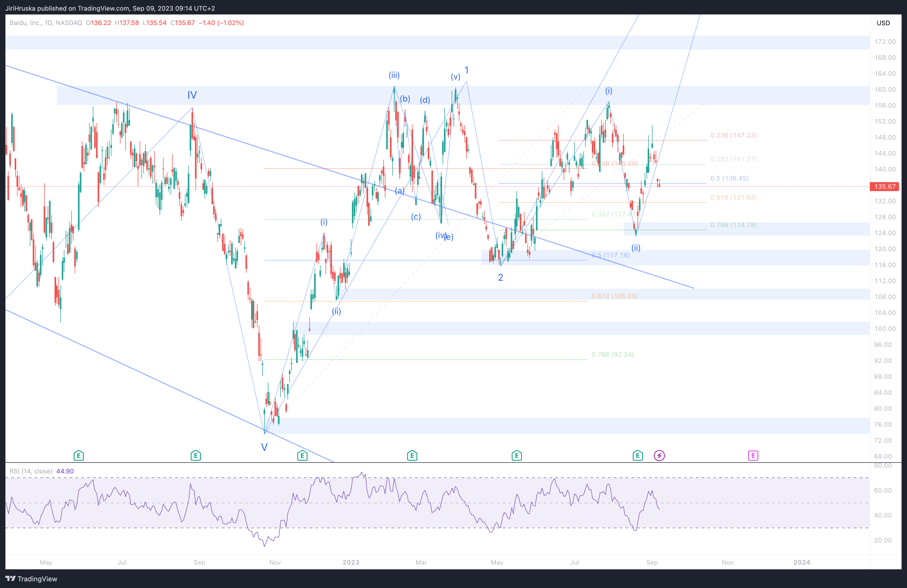Select the (b) correction label

coord(405,99)
